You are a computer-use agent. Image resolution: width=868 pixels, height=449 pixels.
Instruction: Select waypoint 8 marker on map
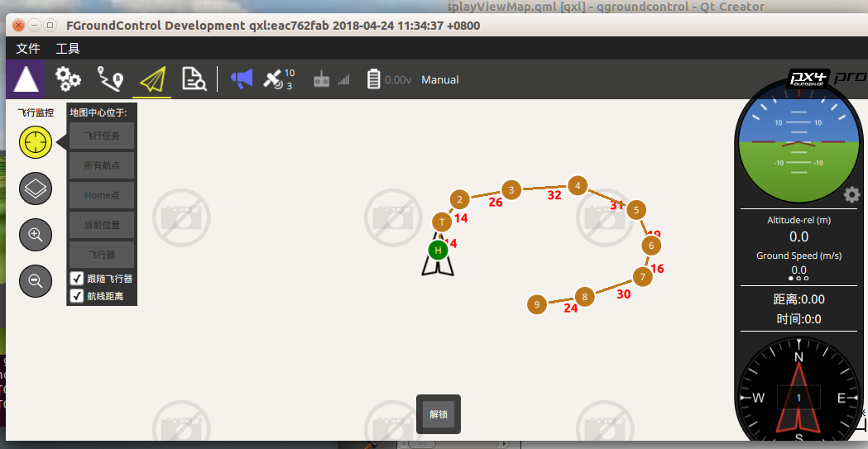pos(584,296)
